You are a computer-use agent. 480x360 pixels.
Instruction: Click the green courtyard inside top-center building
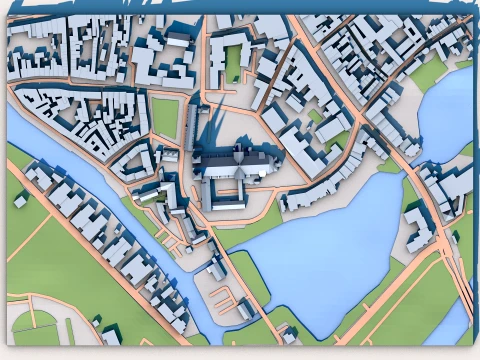[233, 64]
